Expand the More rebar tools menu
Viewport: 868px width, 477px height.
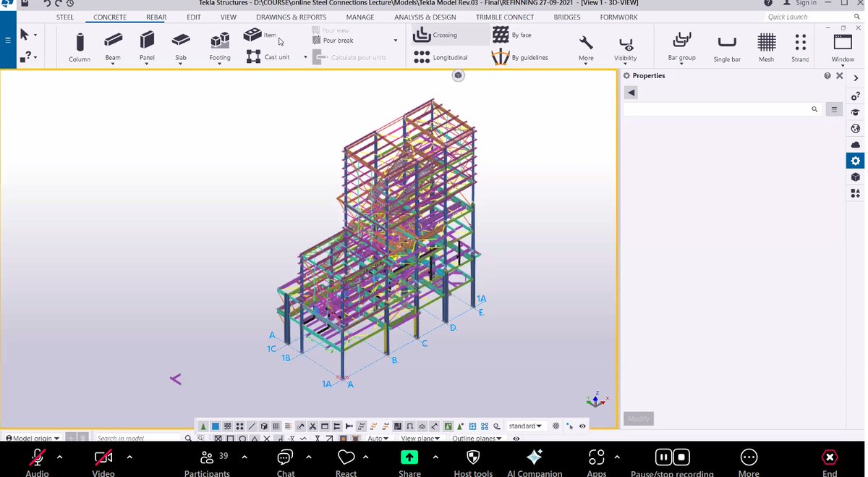(x=586, y=48)
